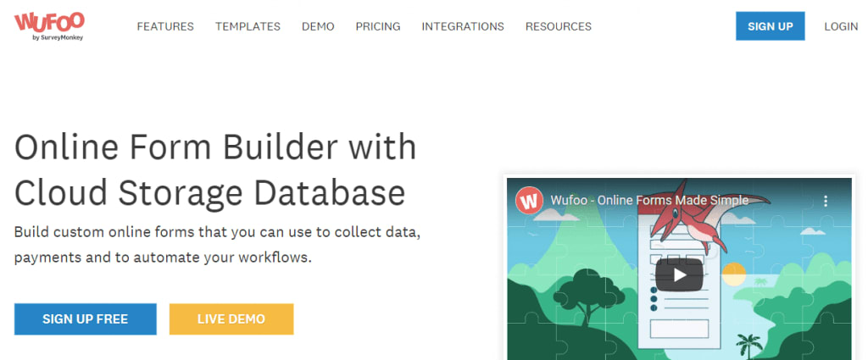Click the Wufoo logo
This screenshot has width=868, height=360.
tap(49, 26)
